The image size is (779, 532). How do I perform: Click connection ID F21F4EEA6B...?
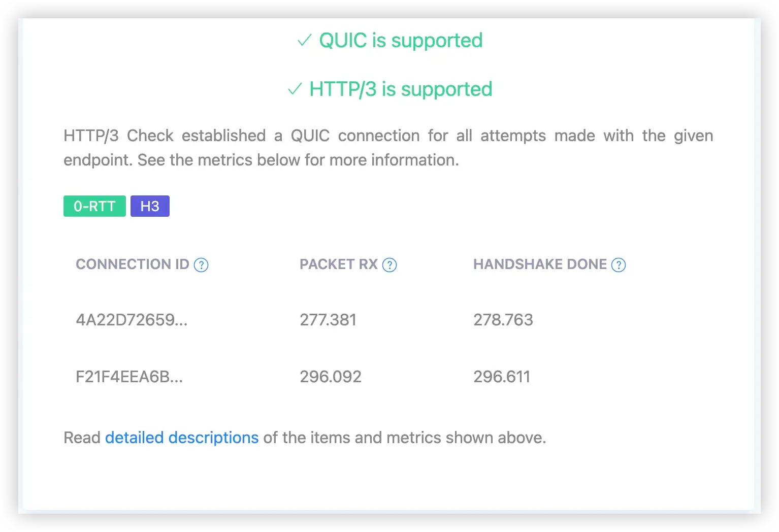129,377
